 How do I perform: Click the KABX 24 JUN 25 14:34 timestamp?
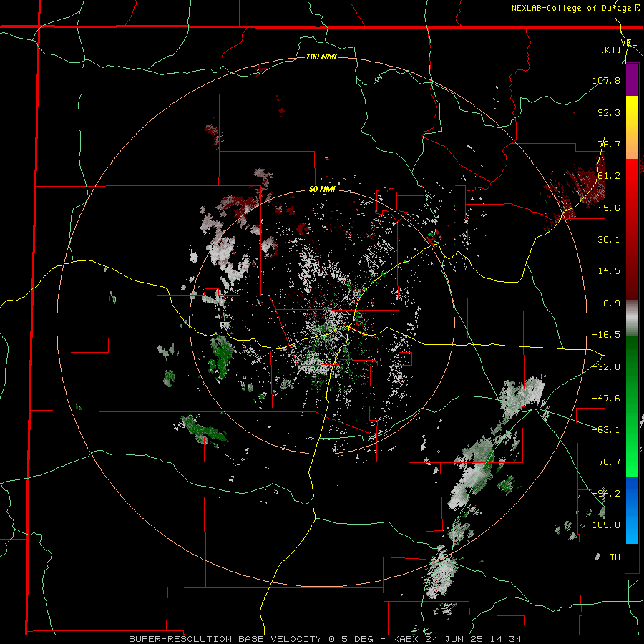tap(457, 639)
